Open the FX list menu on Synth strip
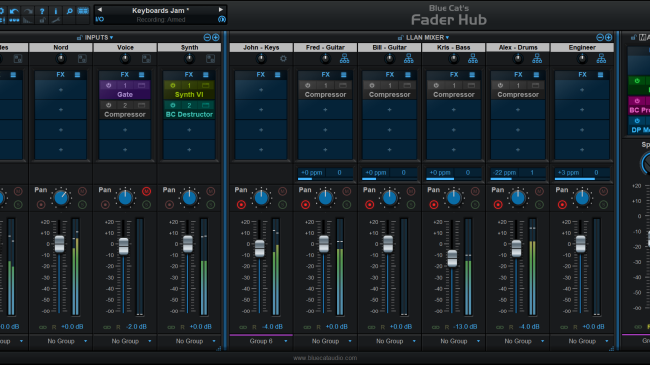Screen dimensions: 650x365 tap(206, 75)
